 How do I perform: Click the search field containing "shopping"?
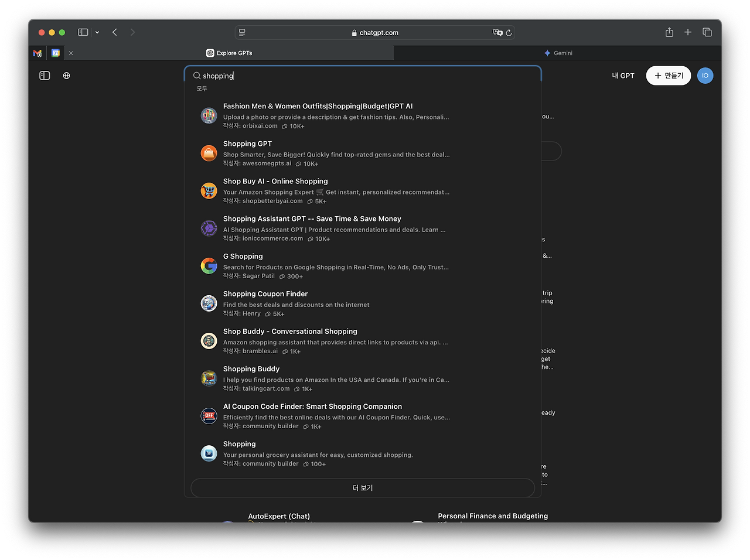pos(363,76)
